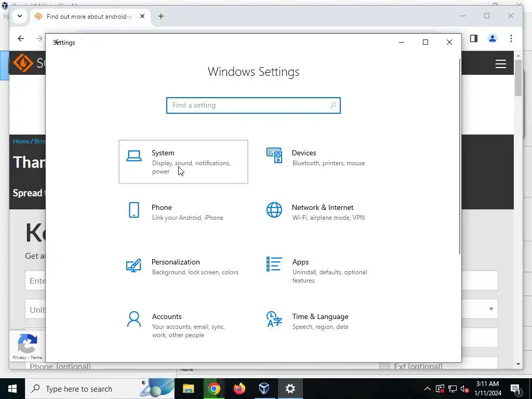Open Chrome tab search dropdown
532x399 pixels.
(x=20, y=16)
